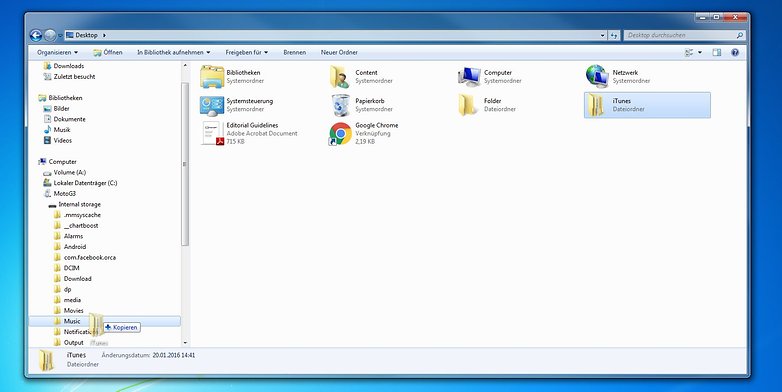Select Downloads in the sidebar
This screenshot has width=782, height=392.
click(63, 66)
